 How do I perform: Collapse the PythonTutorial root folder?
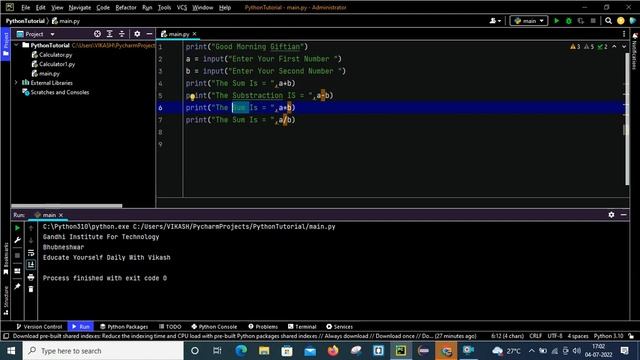(17, 45)
